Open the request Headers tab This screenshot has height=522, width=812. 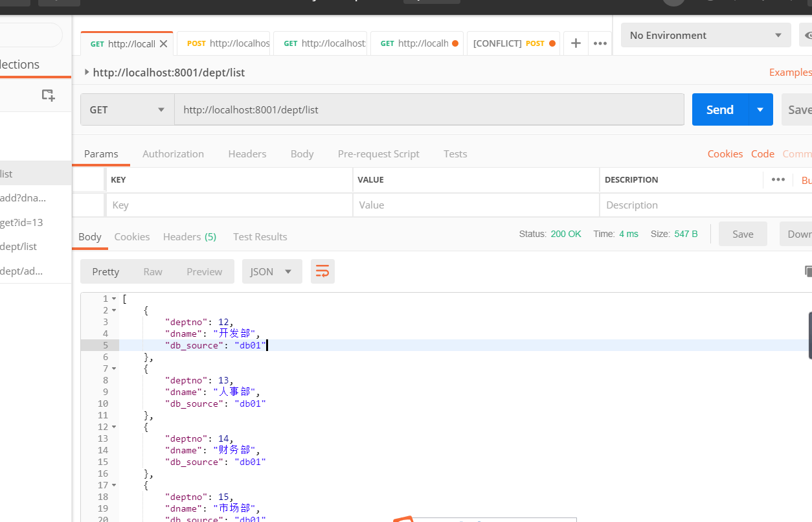247,153
